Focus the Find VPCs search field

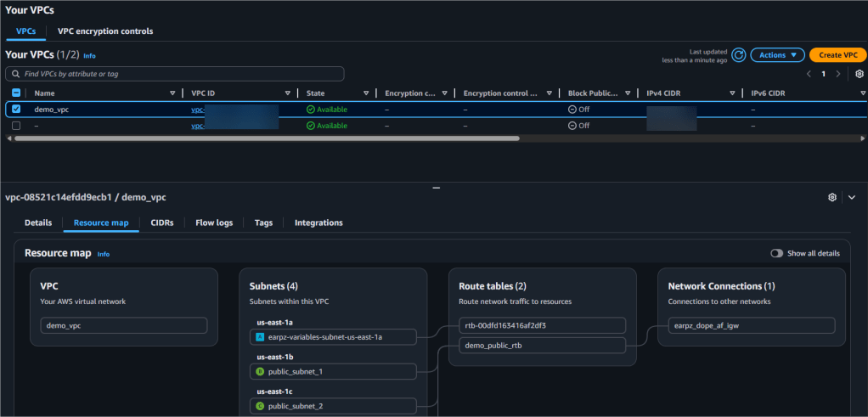tap(175, 74)
